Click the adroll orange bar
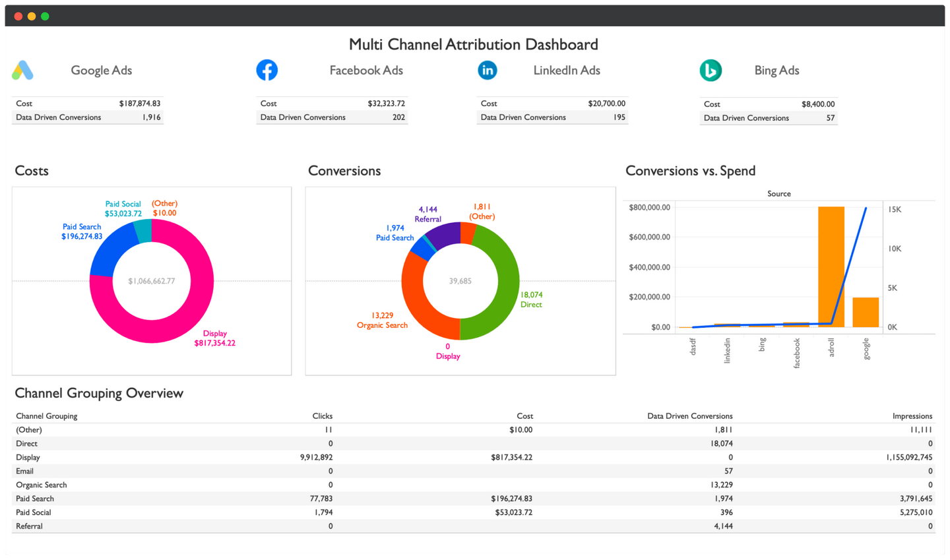 (x=831, y=264)
